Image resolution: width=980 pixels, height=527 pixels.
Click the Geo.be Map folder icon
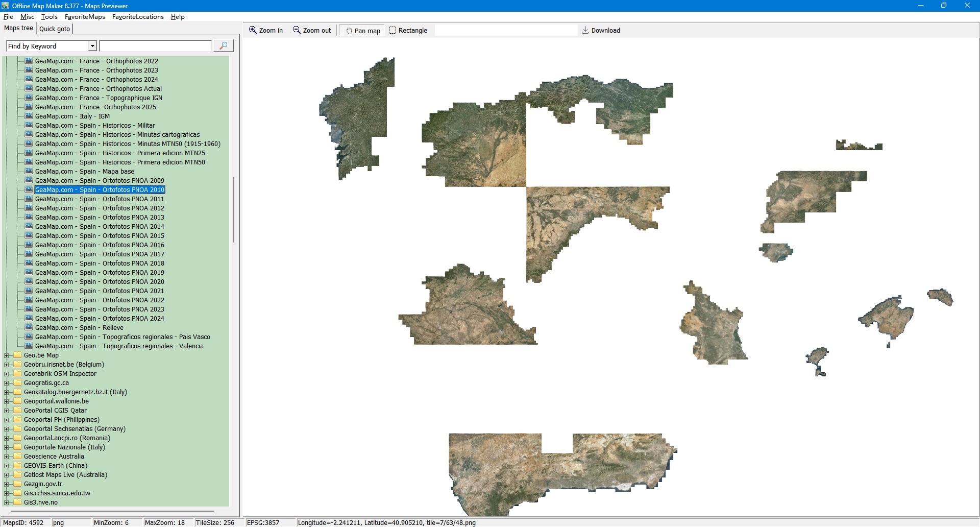pyautogui.click(x=17, y=355)
